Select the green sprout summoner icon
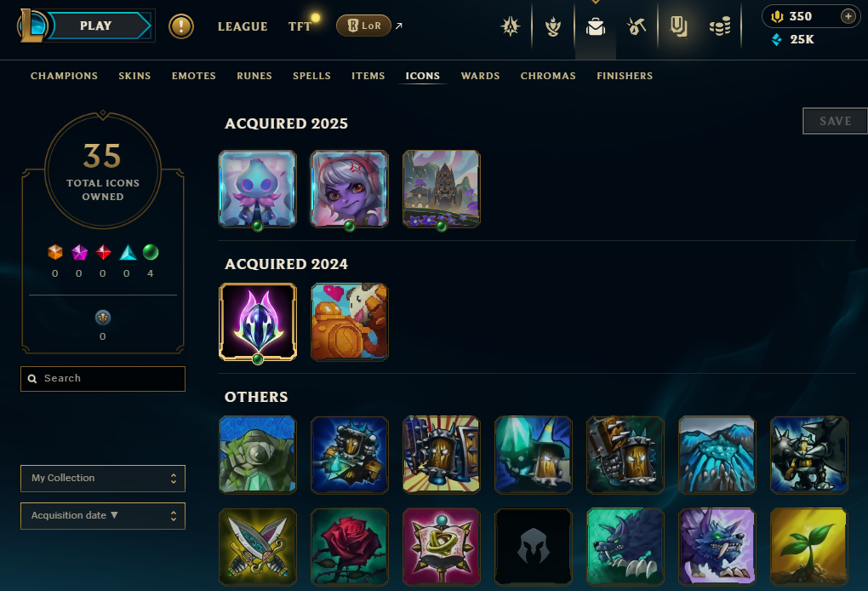 click(x=808, y=547)
